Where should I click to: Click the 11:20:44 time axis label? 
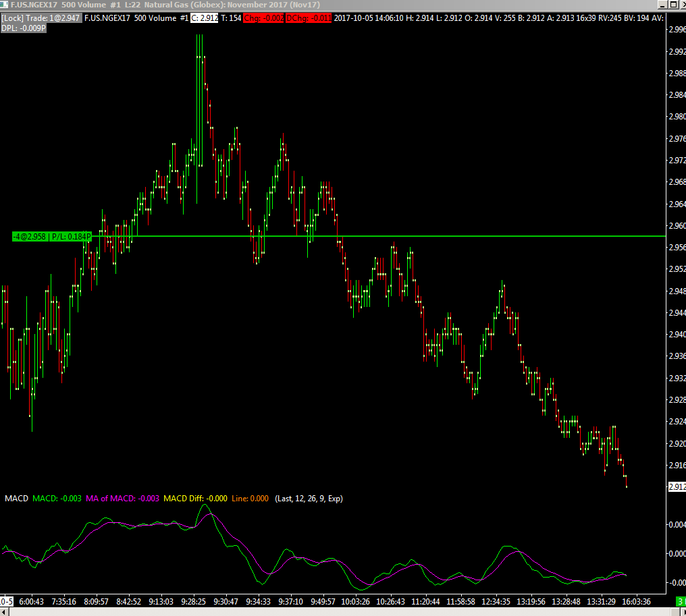425,602
